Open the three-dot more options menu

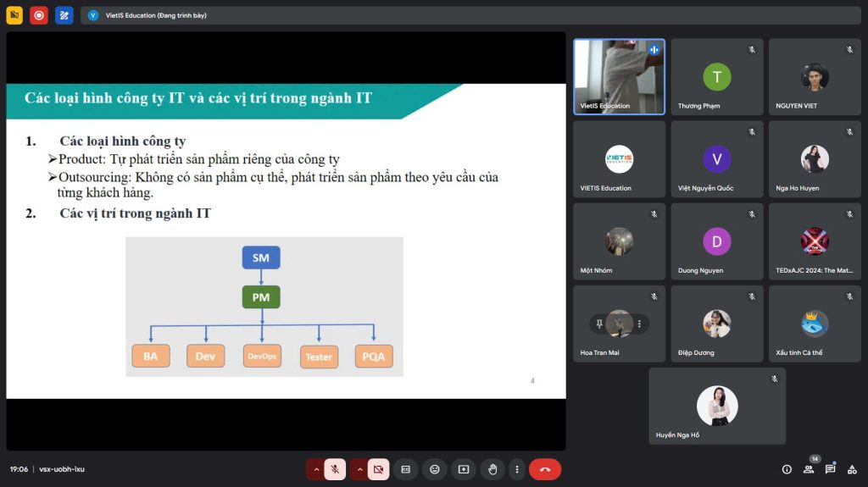tap(517, 469)
